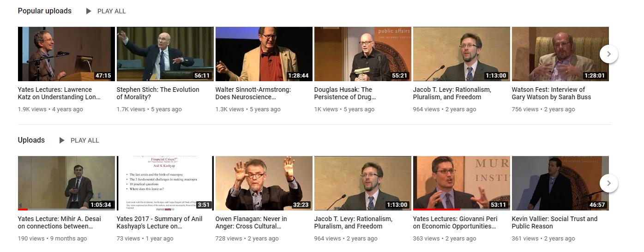Screen dimensions: 644x252
Task: Open Giovanni Peri Yates Lectures thumbnail
Action: point(462,183)
